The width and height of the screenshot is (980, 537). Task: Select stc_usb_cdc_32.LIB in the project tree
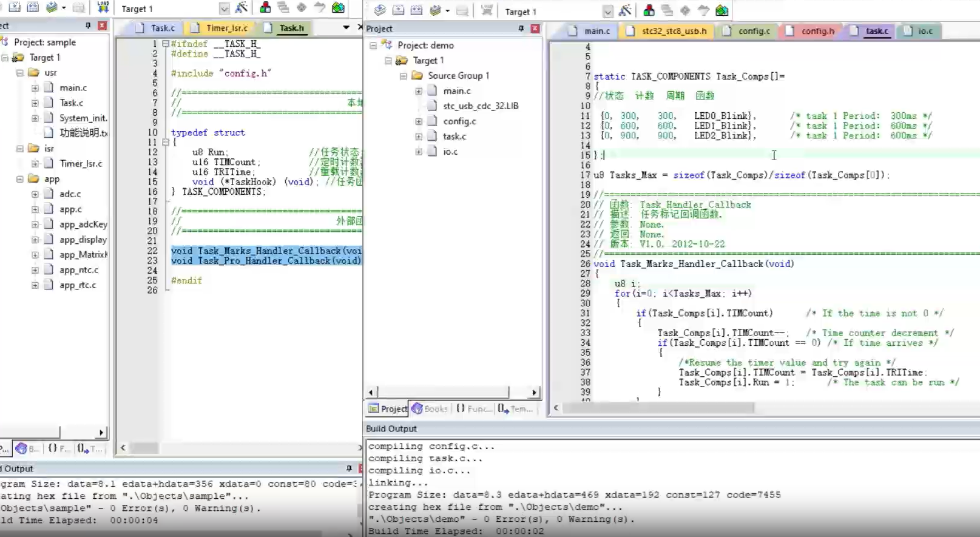[x=480, y=106]
